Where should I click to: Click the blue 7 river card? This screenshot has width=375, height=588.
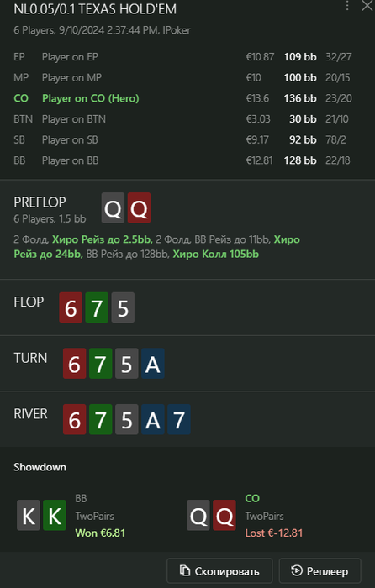[x=179, y=419]
